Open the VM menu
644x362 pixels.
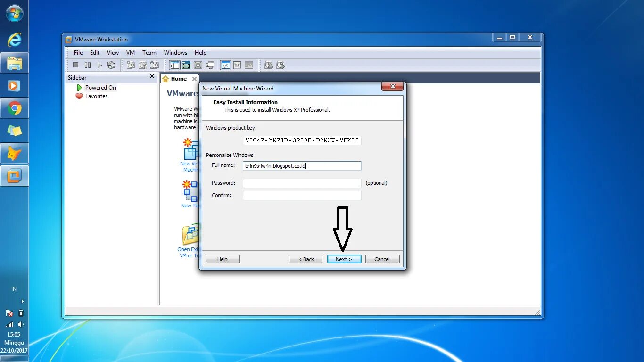coord(131,53)
